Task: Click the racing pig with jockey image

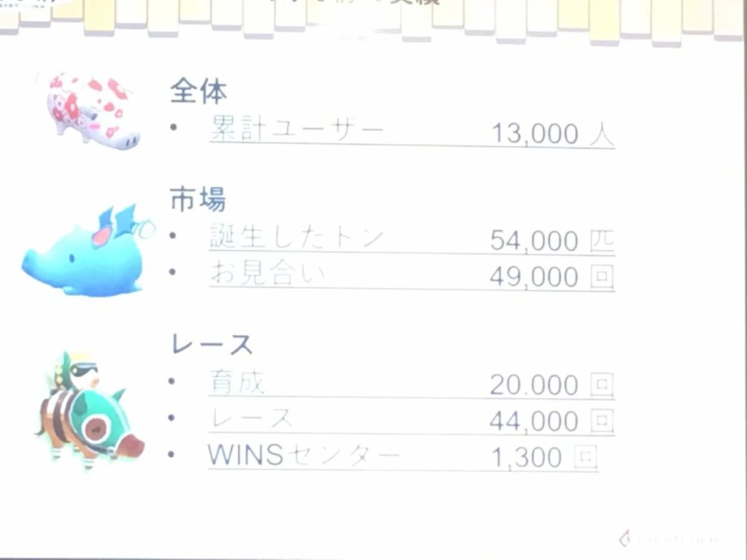Action: tap(90, 411)
